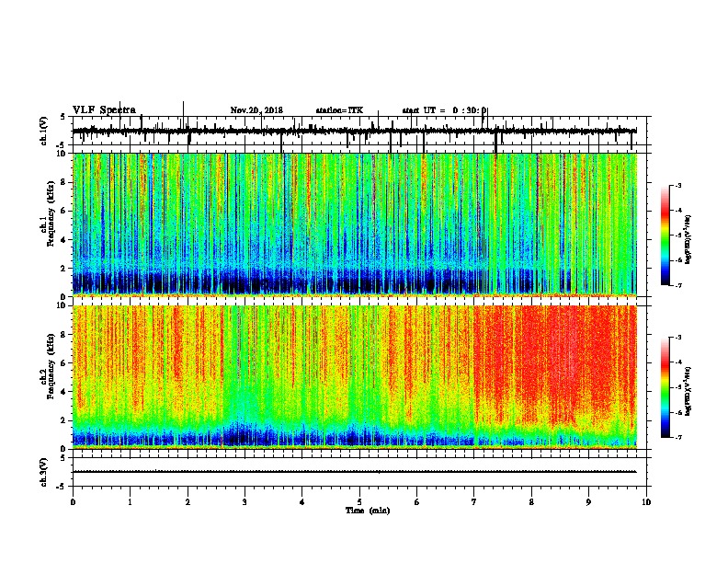The image size is (728, 563).
Task: Click the ch.2 spectrogram colorbar
Action: coord(665,387)
